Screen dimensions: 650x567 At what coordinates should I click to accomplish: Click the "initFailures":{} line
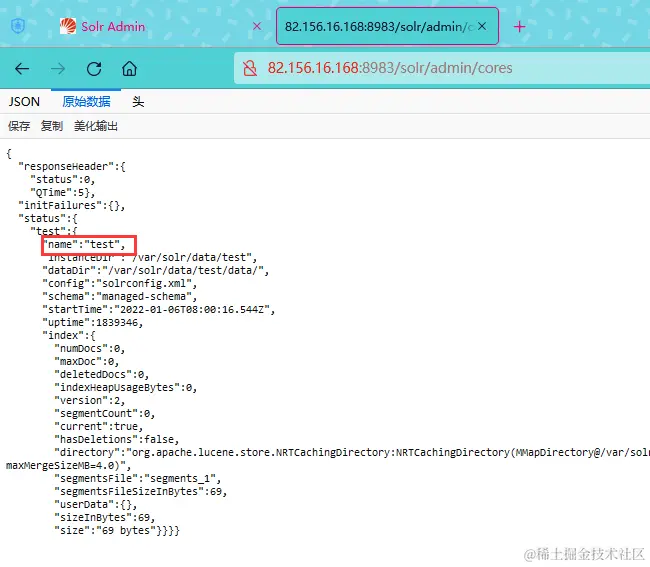(71, 206)
